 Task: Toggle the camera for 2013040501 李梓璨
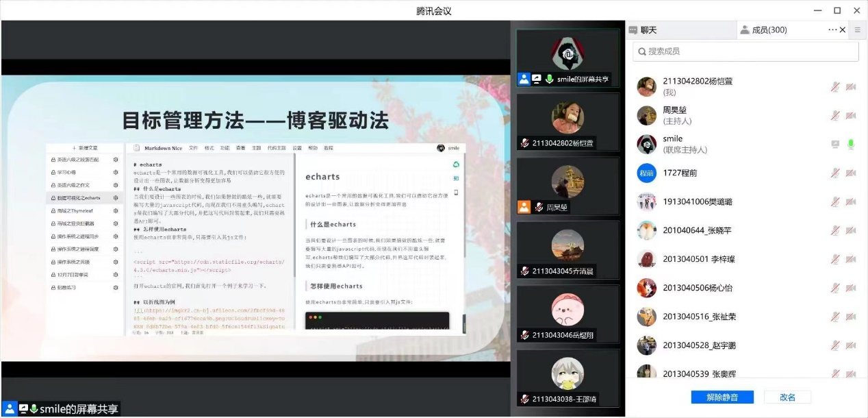(x=851, y=260)
